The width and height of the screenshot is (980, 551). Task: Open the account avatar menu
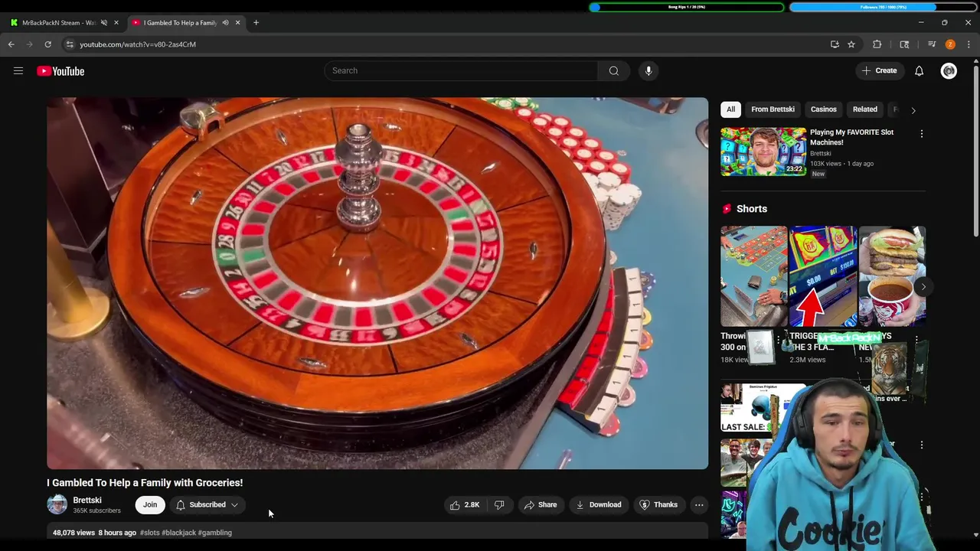point(949,70)
